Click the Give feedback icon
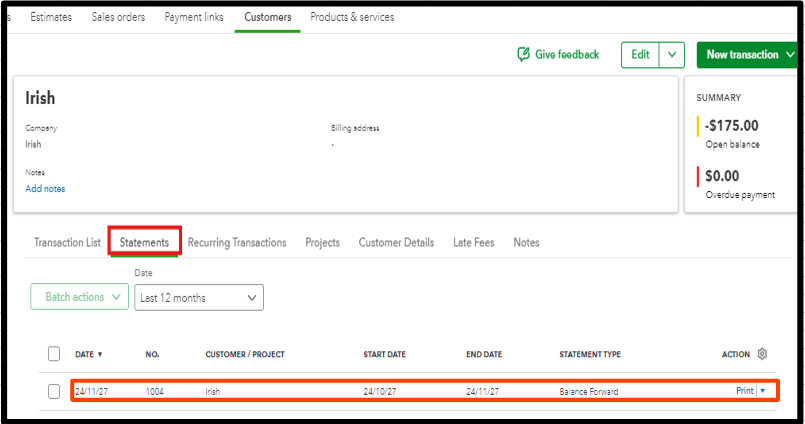 (x=523, y=54)
